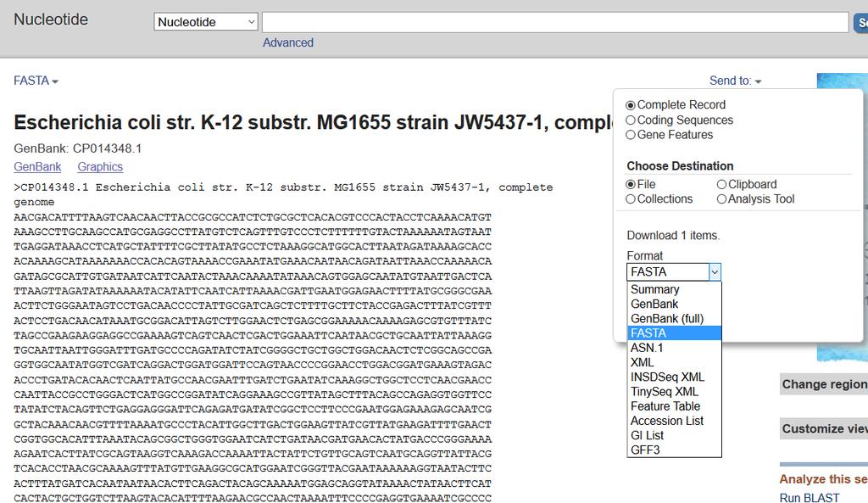
Task: Choose INSDSeq XML format
Action: tap(674, 377)
